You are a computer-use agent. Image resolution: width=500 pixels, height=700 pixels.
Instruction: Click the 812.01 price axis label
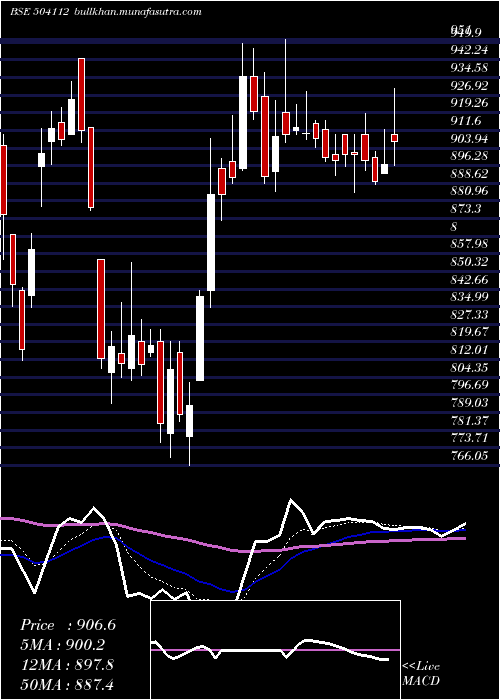pyautogui.click(x=469, y=349)
